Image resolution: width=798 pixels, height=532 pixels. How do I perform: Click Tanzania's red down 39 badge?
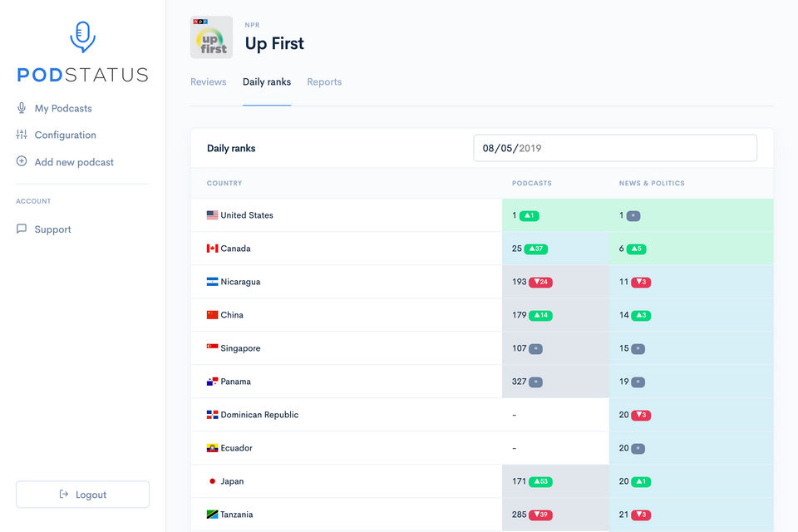tap(540, 515)
